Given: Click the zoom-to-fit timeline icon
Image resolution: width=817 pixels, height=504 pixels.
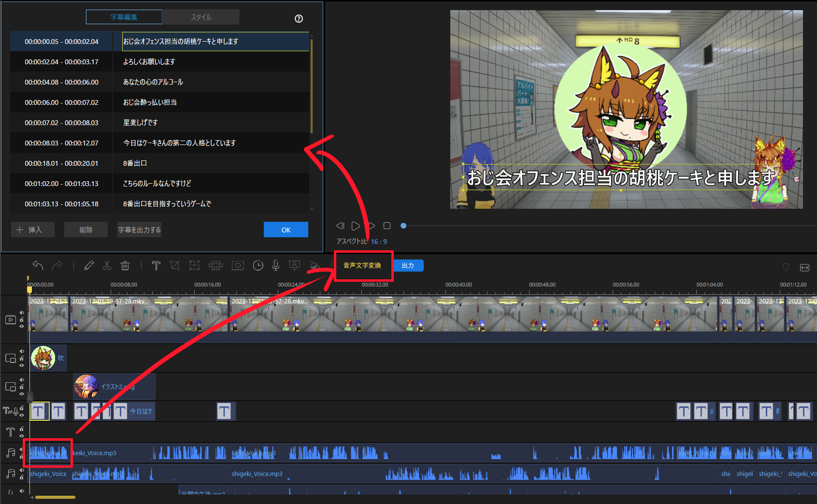Looking at the screenshot, I should (x=804, y=268).
